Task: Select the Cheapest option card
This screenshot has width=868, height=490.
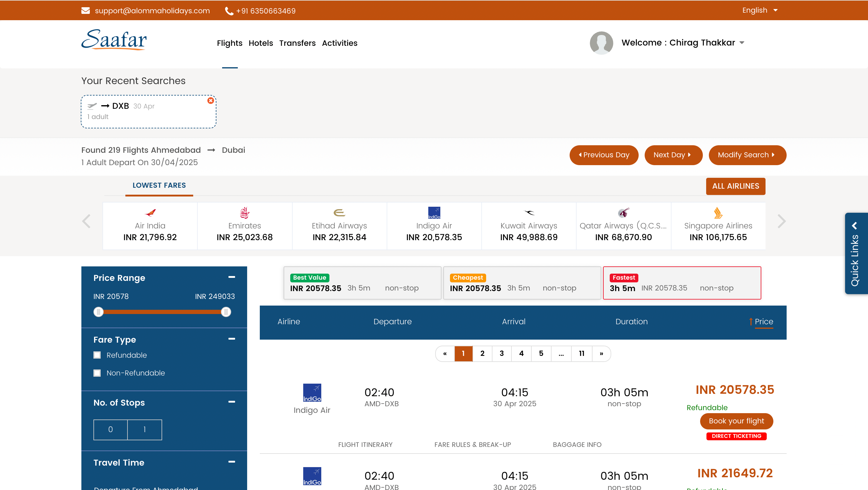Action: (x=522, y=283)
